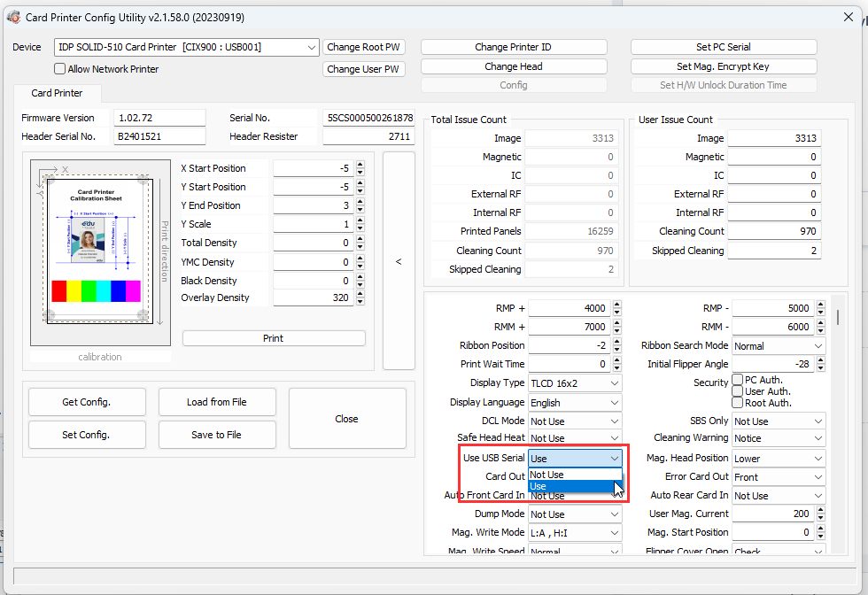The width and height of the screenshot is (868, 595).
Task: Adjust the RMM - spinner
Action: pos(821,327)
